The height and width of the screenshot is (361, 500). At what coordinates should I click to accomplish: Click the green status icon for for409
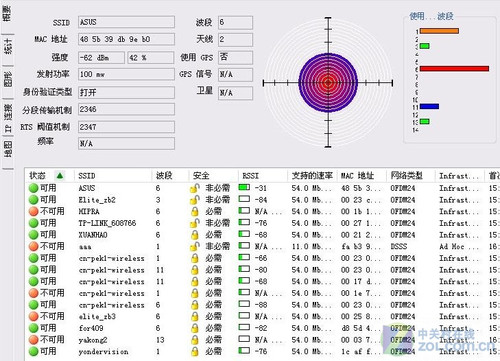[33, 328]
